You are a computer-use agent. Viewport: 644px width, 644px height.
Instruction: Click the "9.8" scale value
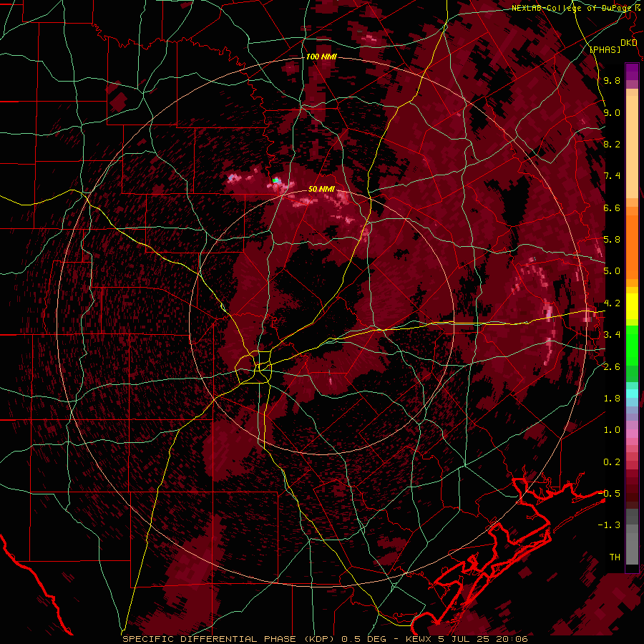point(612,80)
